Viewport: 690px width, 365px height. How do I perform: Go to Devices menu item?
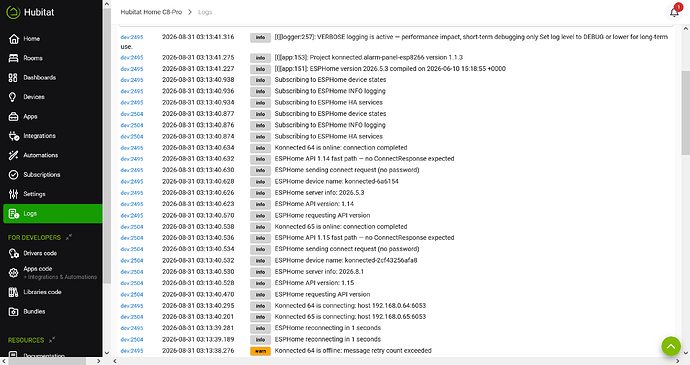pos(34,97)
